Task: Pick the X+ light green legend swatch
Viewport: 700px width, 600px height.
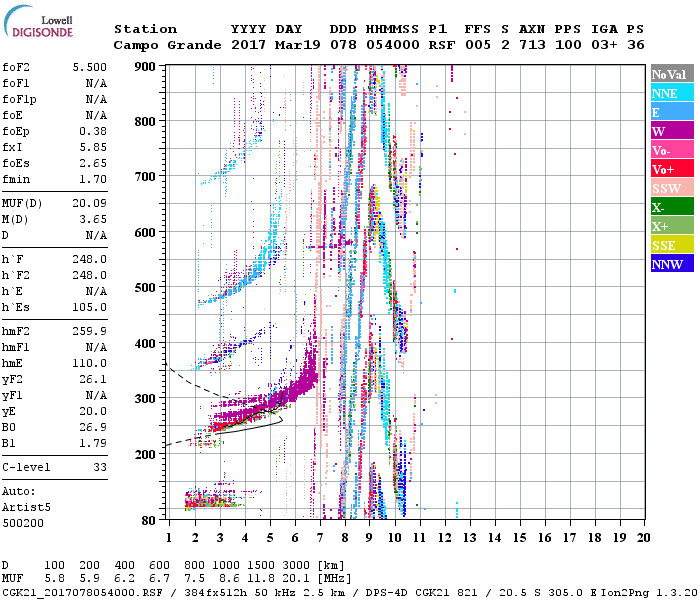Action: click(671, 226)
